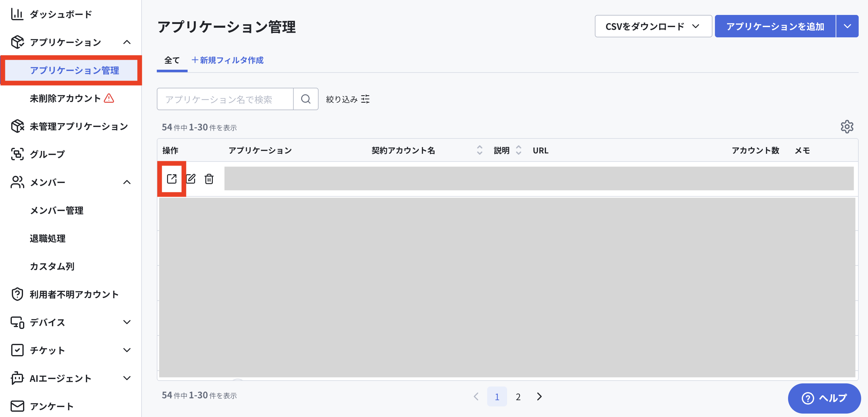Click the メンバー people icon
868x417 pixels.
pyautogui.click(x=17, y=182)
